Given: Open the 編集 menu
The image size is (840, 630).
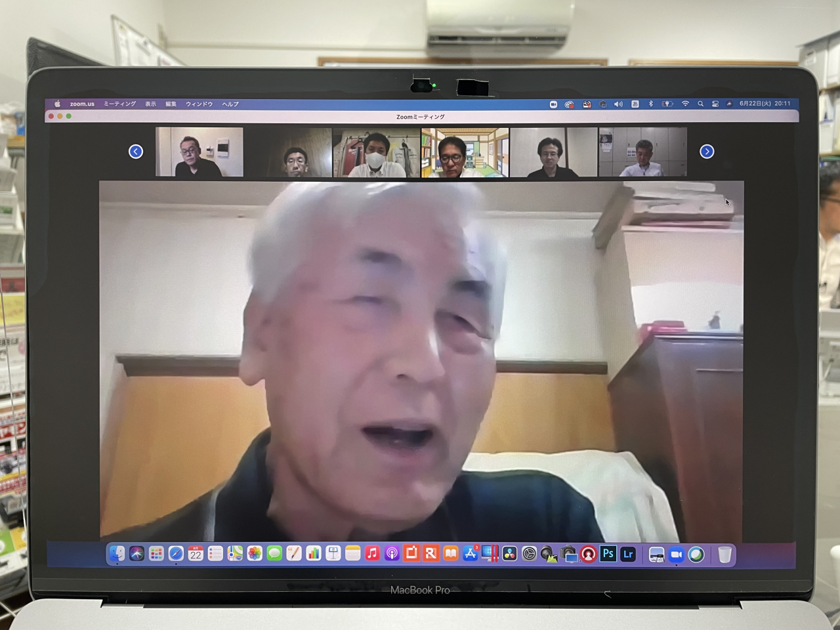Looking at the screenshot, I should pyautogui.click(x=171, y=104).
